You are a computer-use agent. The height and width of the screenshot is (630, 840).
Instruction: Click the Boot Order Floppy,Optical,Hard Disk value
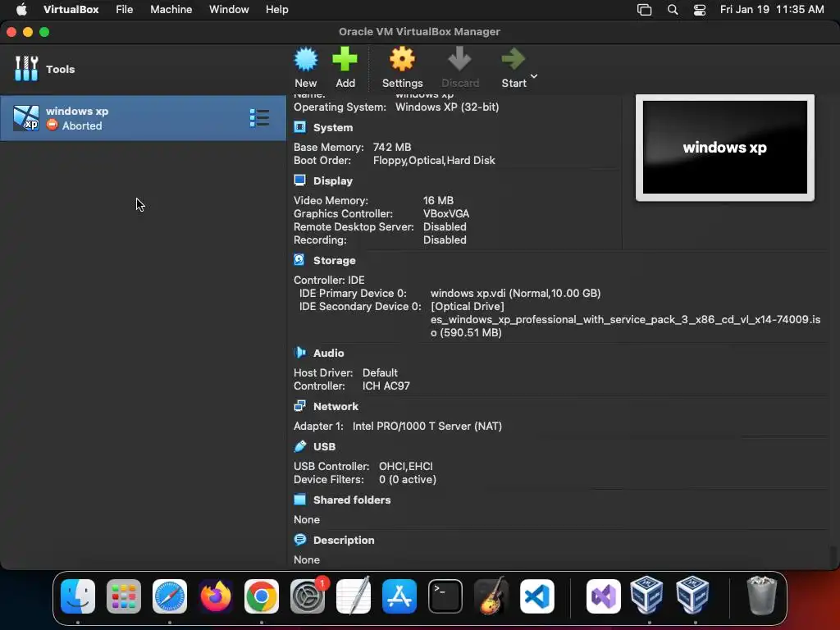pos(434,161)
